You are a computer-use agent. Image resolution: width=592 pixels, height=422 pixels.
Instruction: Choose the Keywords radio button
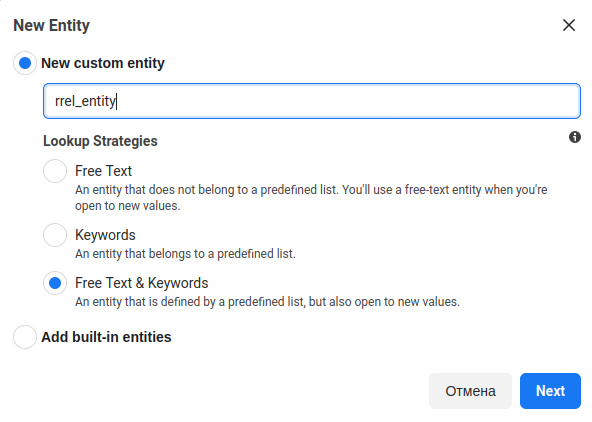(55, 235)
